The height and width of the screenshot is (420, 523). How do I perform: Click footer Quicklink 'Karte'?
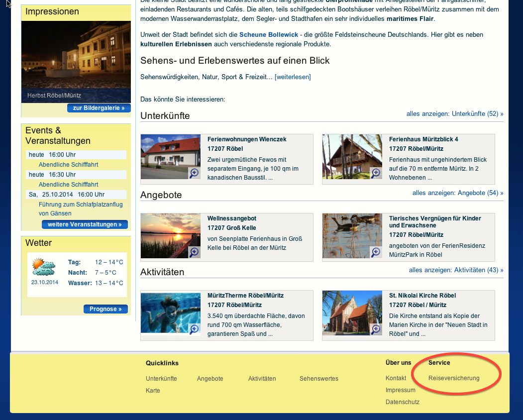point(153,391)
